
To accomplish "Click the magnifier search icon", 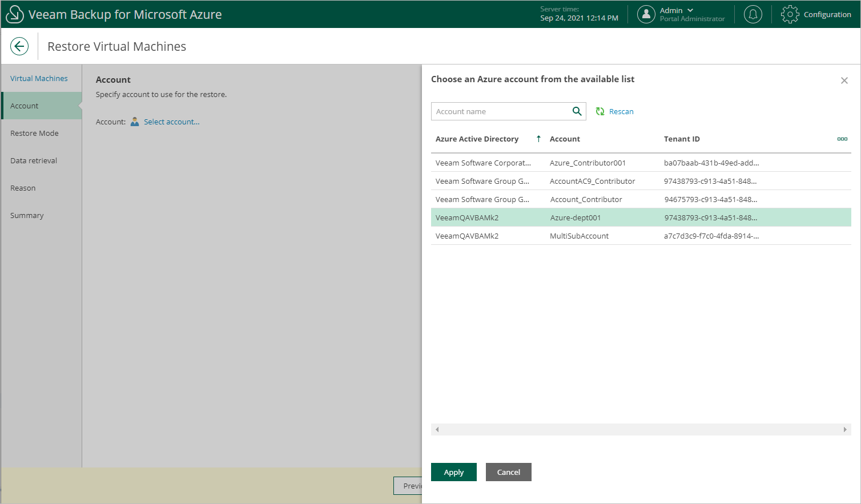I will [x=577, y=111].
